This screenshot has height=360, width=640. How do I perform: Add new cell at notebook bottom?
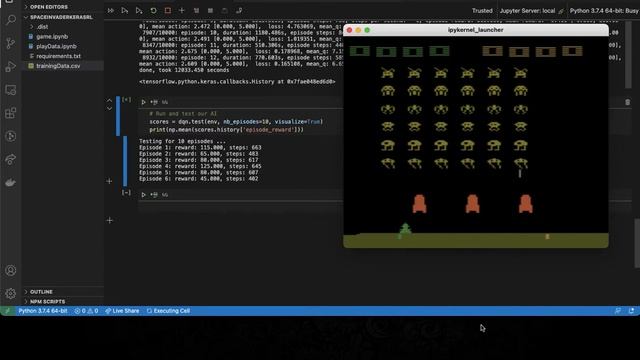pyautogui.click(x=109, y=220)
